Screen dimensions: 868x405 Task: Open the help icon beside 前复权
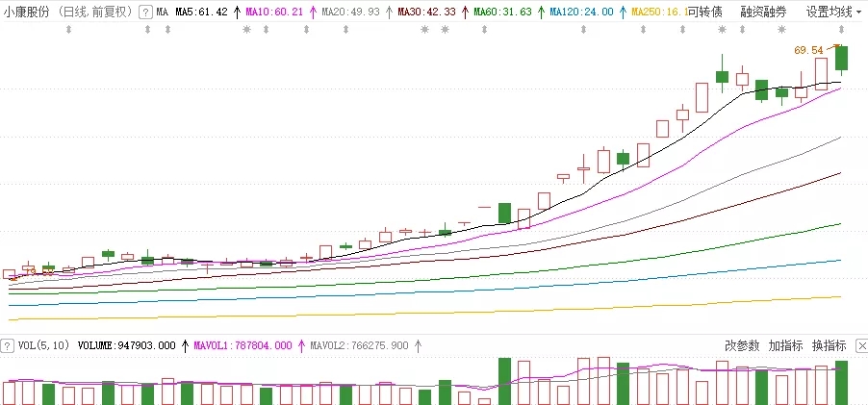(x=145, y=12)
